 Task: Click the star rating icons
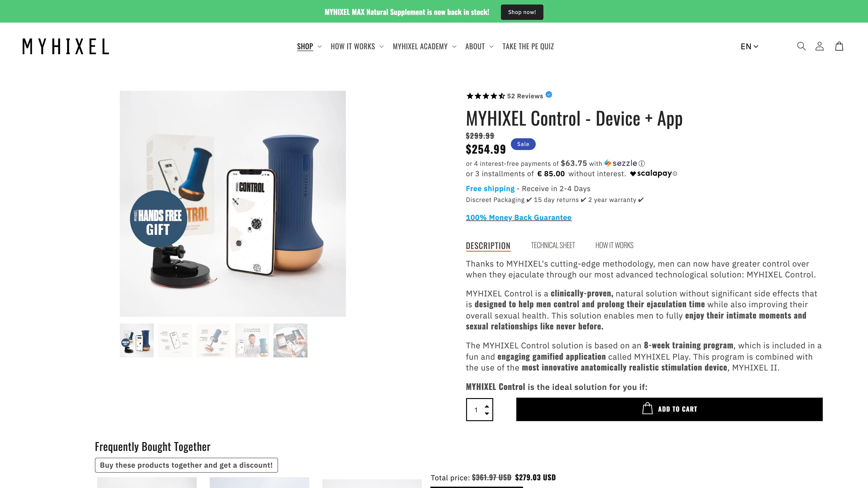(486, 96)
